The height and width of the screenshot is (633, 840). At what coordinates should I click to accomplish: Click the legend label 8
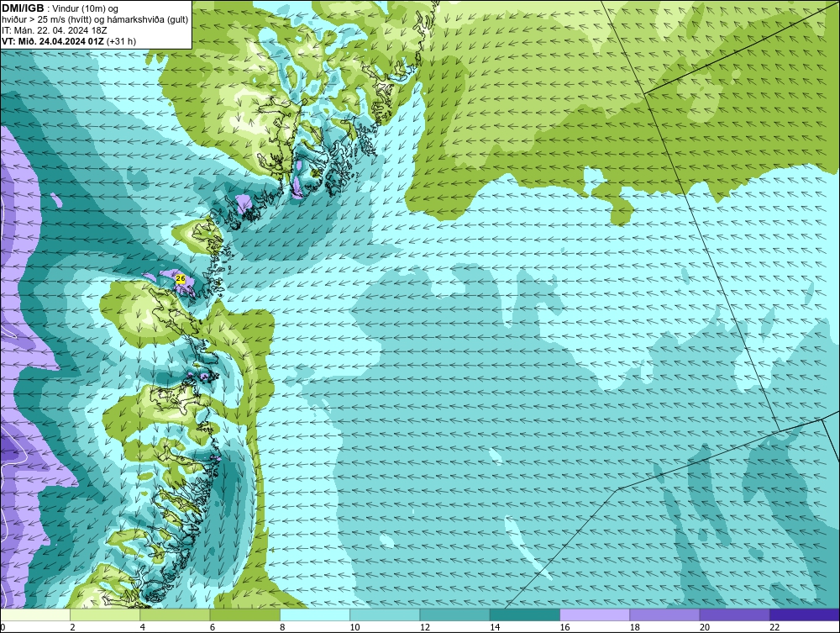(x=282, y=628)
